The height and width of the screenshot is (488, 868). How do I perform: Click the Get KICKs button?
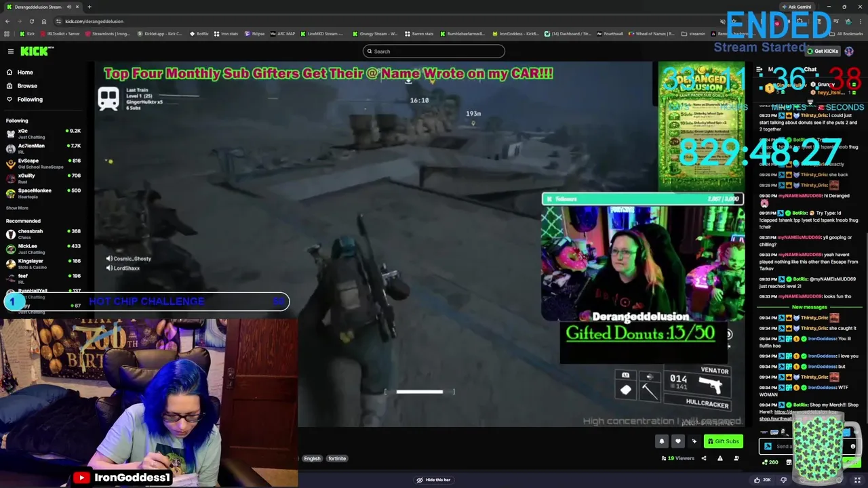[823, 52]
